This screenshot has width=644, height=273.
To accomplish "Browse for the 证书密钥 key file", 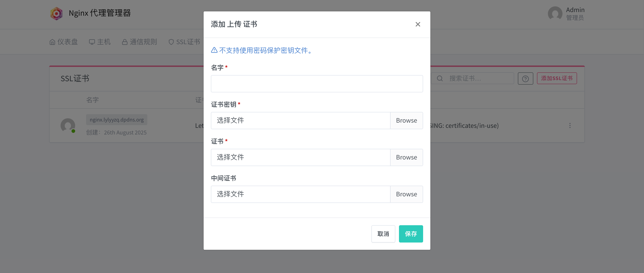I will tap(406, 120).
